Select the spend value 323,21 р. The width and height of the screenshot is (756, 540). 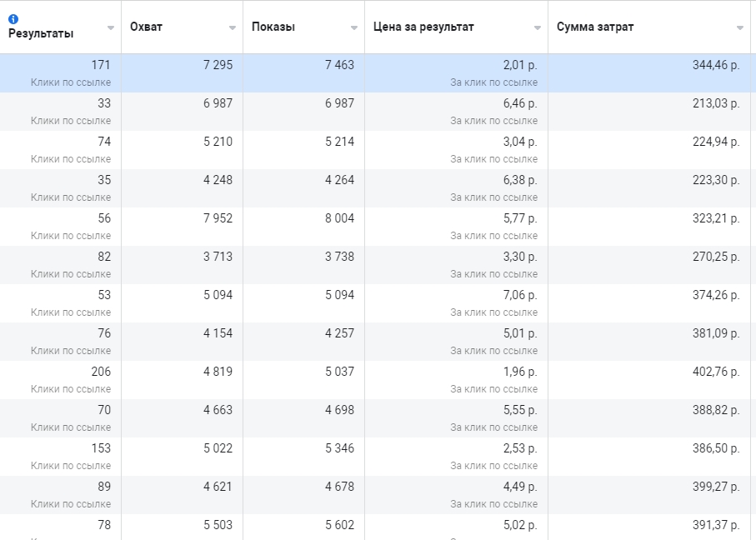pyautogui.click(x=716, y=218)
